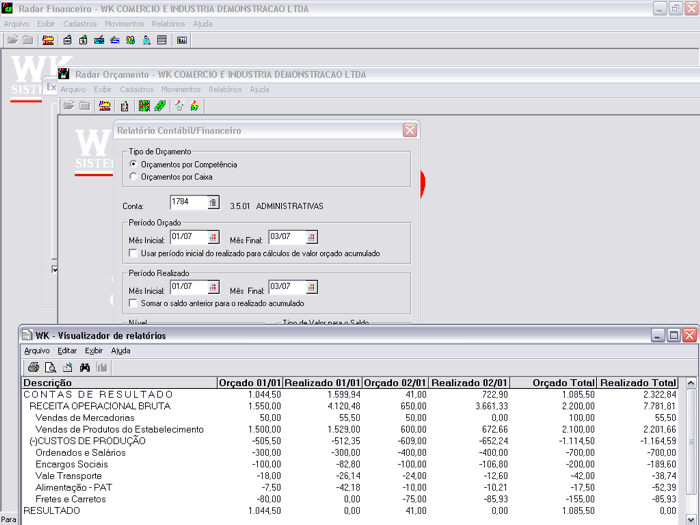Image resolution: width=700 pixels, height=525 pixels.
Task: Open Editar menu in report viewer
Action: [x=67, y=351]
